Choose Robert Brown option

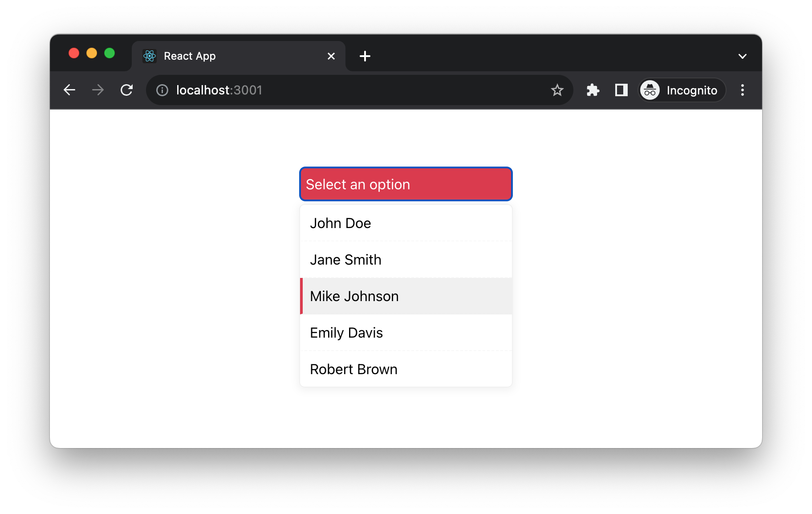click(x=406, y=369)
